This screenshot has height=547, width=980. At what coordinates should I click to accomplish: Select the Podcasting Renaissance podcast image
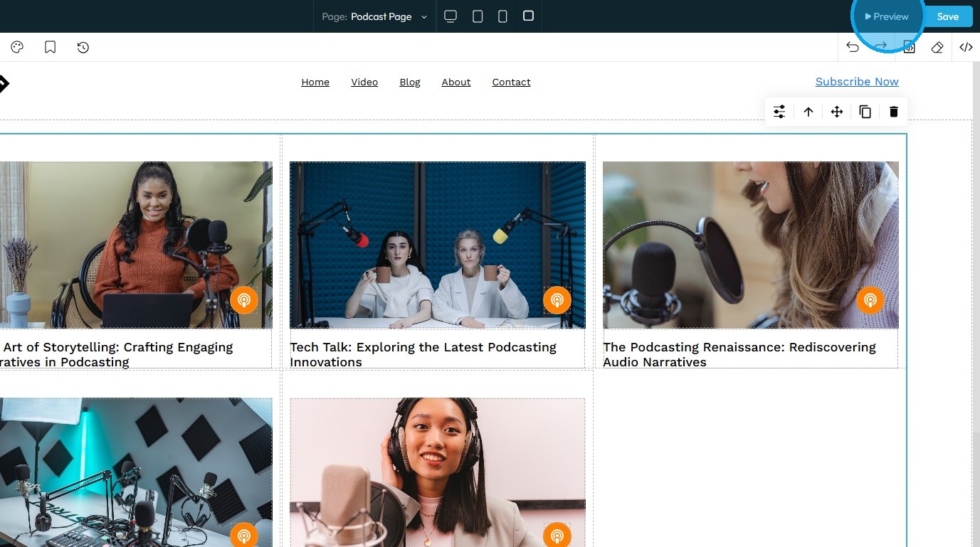tap(751, 245)
